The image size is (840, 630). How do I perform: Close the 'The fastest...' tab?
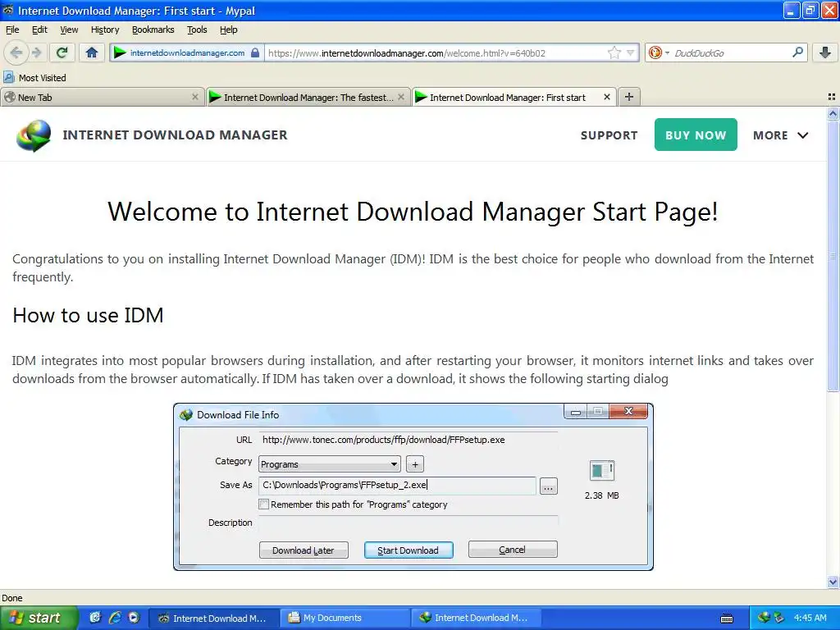(x=400, y=97)
